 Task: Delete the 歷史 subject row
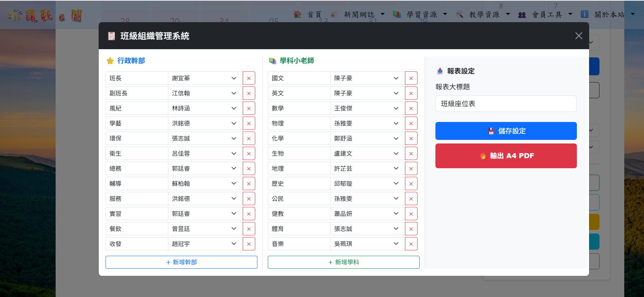tap(411, 184)
